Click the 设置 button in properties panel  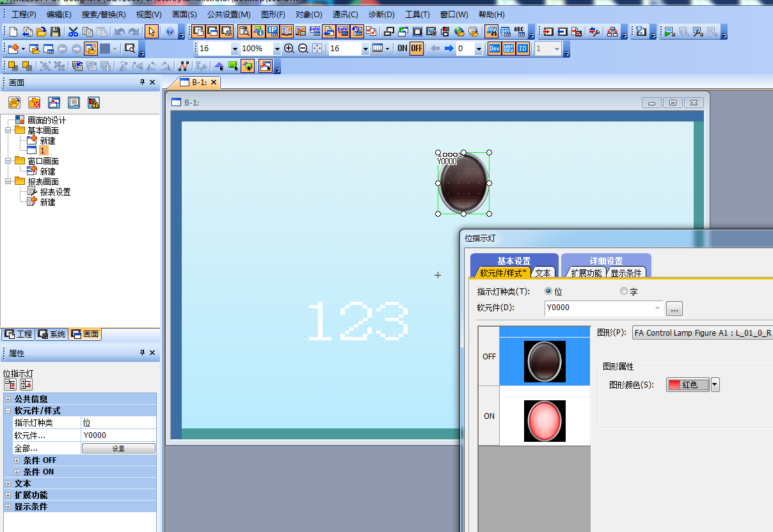coord(118,449)
